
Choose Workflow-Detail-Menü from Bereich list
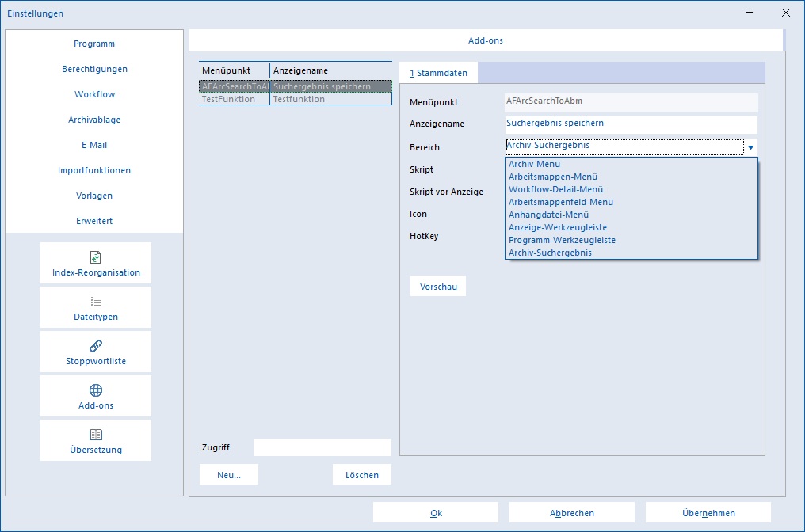(x=631, y=189)
